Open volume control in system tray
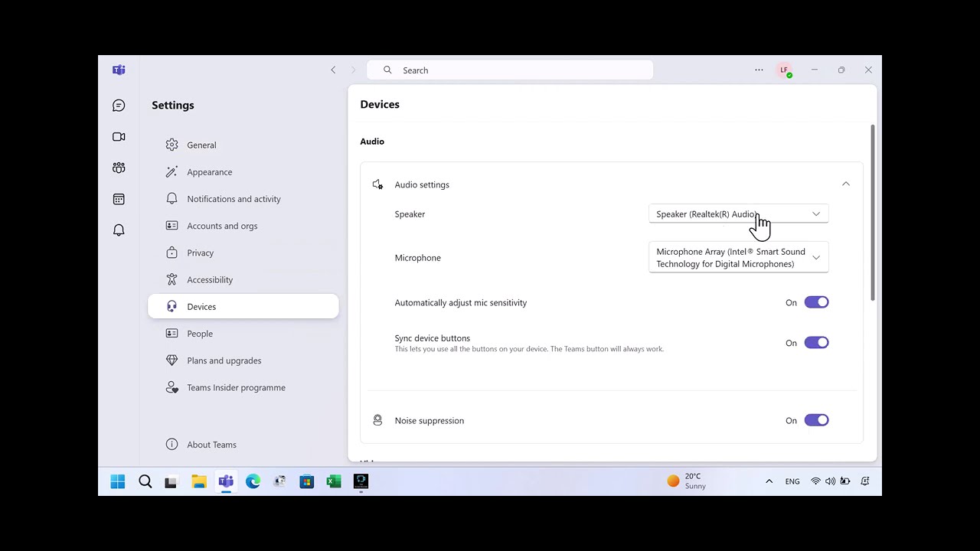 tap(830, 481)
